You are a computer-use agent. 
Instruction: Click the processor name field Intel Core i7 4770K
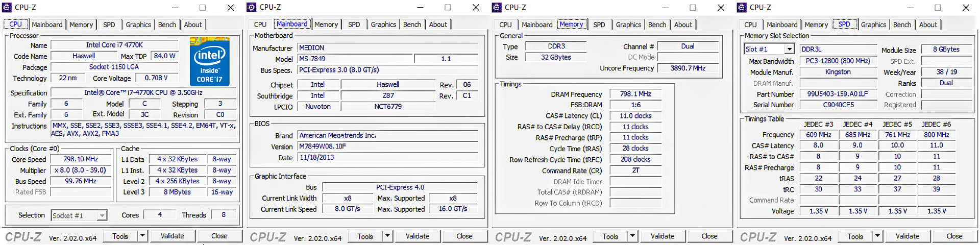tap(114, 45)
